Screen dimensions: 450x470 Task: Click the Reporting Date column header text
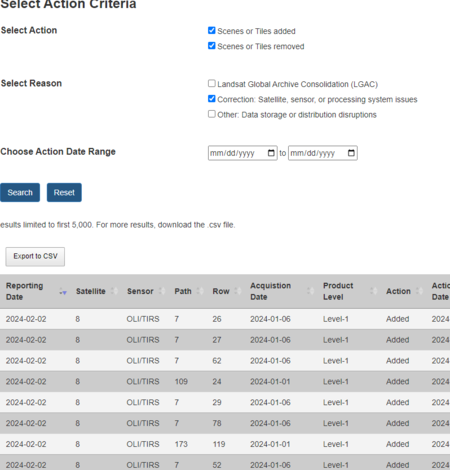coord(24,291)
